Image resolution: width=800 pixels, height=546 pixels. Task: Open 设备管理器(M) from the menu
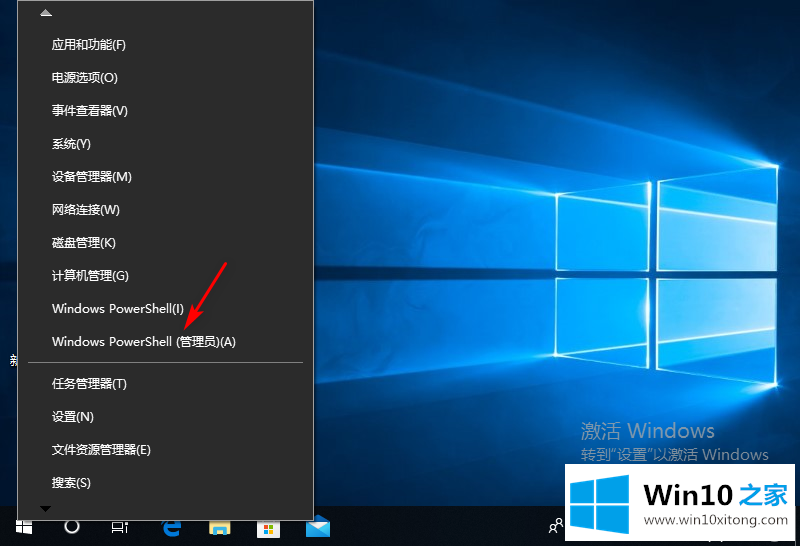(92, 177)
